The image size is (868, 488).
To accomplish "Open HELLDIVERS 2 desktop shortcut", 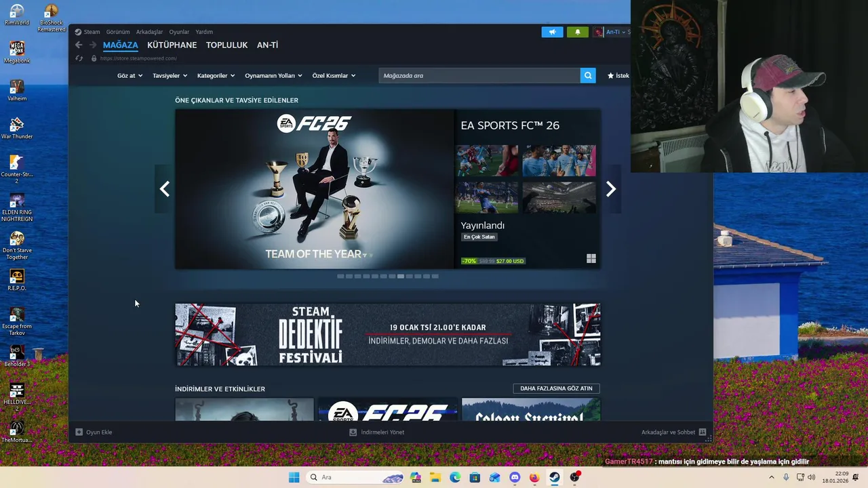I will [x=17, y=397].
